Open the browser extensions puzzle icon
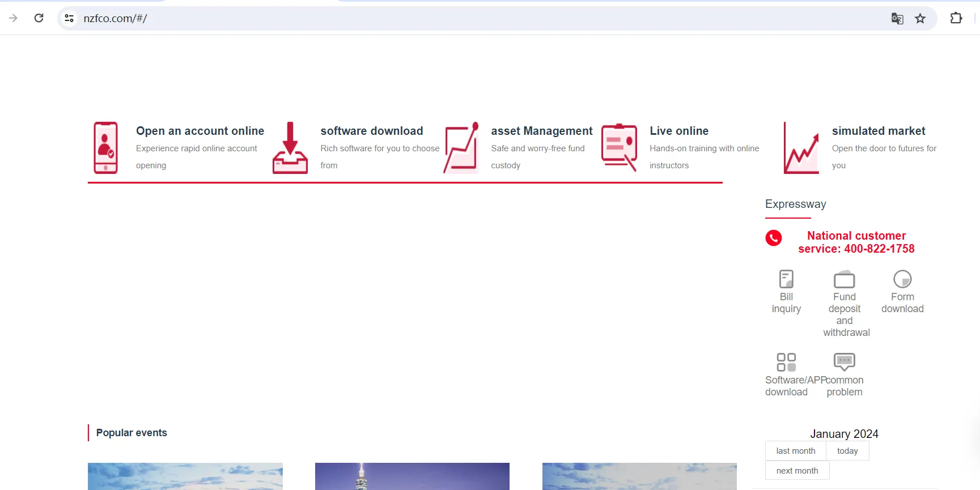Viewport: 980px width, 490px height. pyautogui.click(x=956, y=18)
